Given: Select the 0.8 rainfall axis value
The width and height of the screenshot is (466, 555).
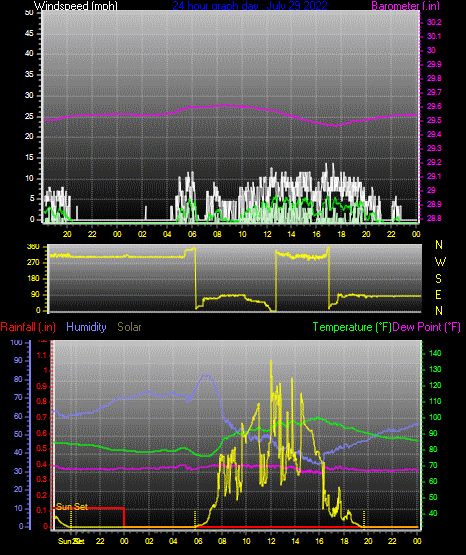Looking at the screenshot, I should tap(42, 401).
